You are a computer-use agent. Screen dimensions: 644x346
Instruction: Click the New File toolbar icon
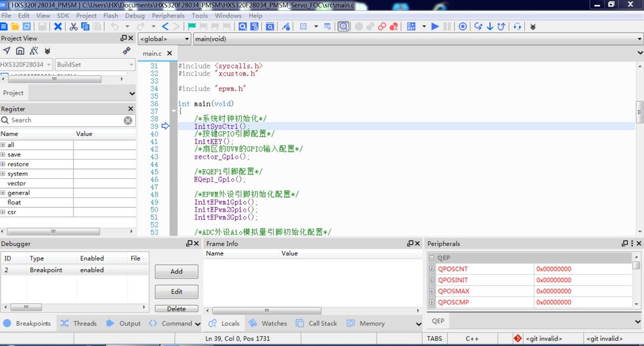tap(4, 26)
